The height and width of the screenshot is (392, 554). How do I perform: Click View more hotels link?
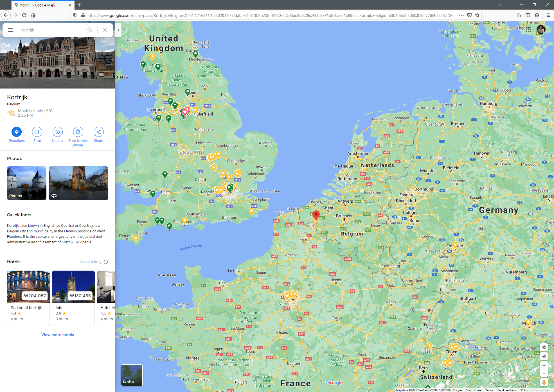pos(58,335)
